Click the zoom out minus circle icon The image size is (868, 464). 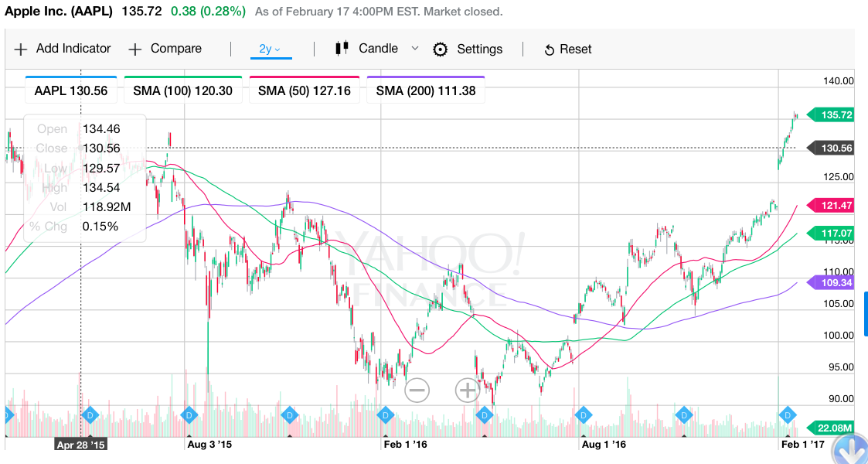pyautogui.click(x=417, y=391)
